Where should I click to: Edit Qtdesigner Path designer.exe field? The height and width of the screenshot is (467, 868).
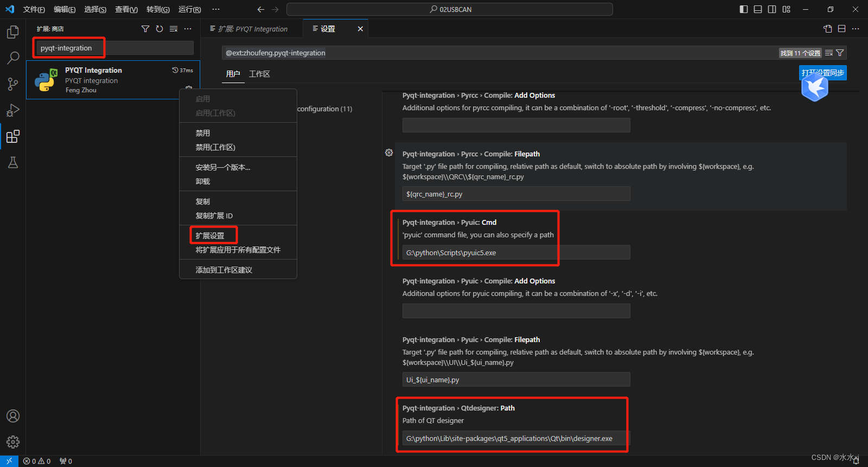[516, 438]
